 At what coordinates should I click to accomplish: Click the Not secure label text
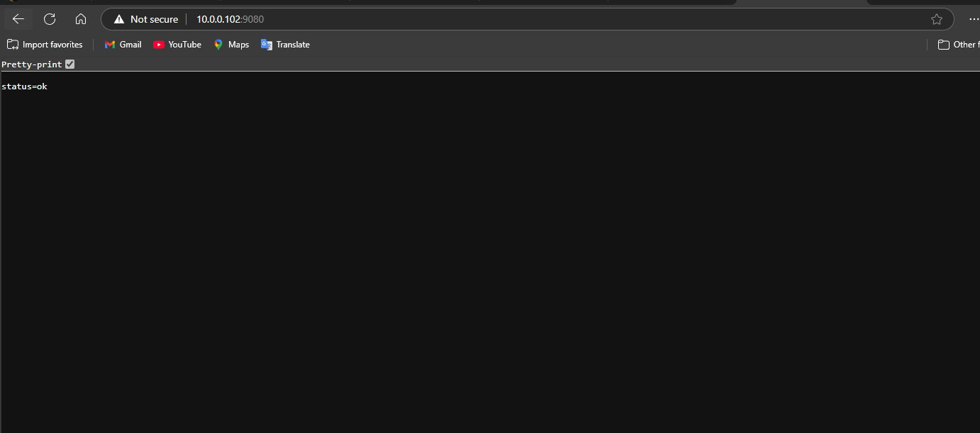(154, 19)
